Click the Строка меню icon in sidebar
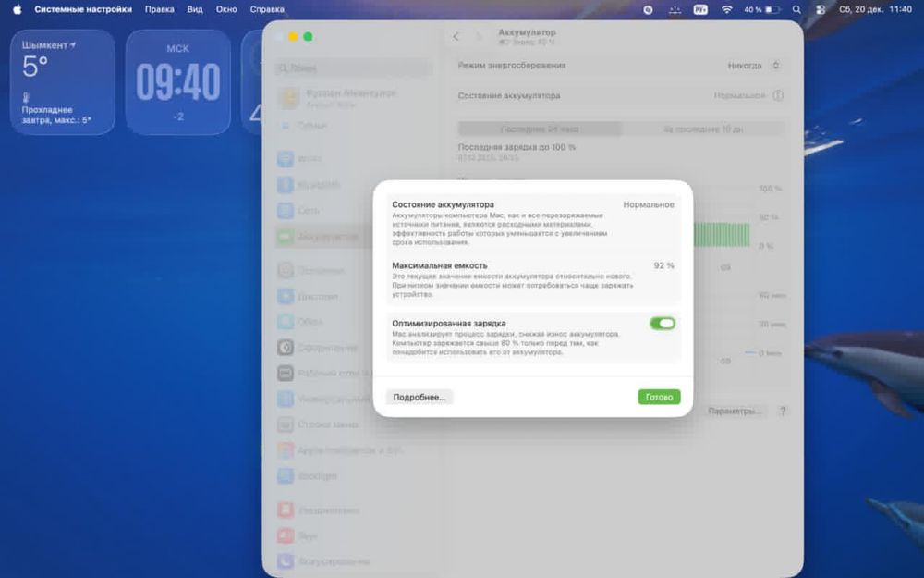 pos(286,424)
